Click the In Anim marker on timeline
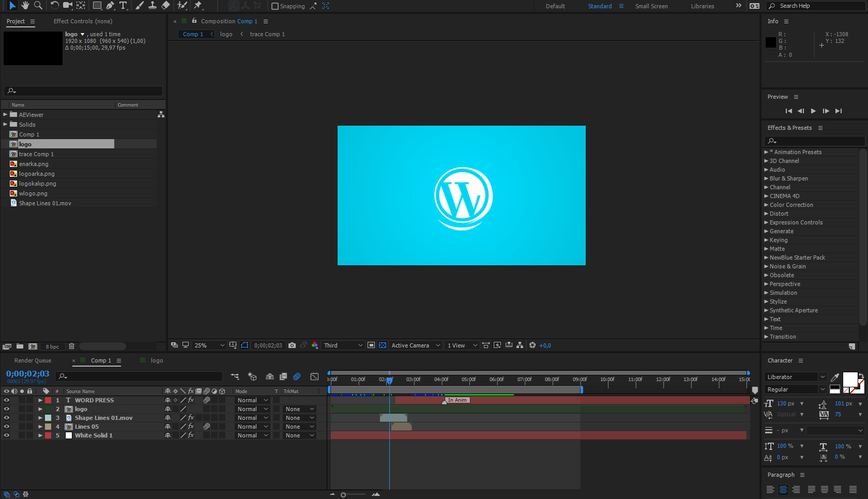The image size is (868, 499). 457,400
